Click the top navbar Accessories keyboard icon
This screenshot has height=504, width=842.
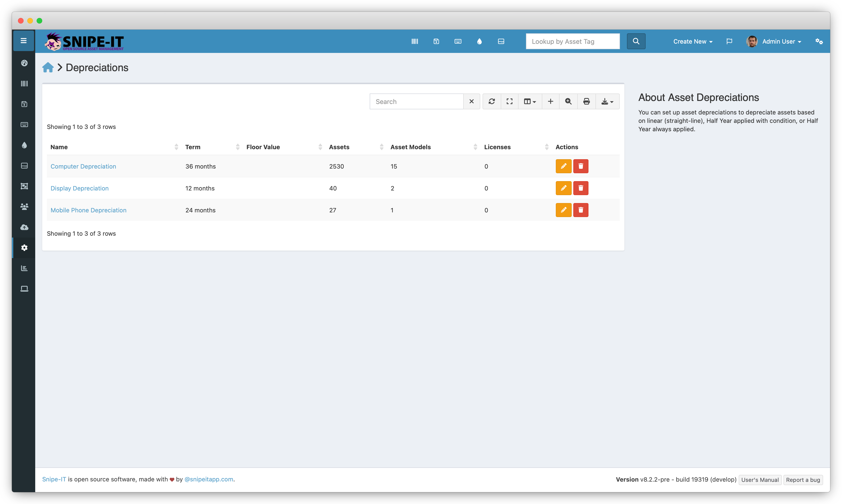point(458,41)
